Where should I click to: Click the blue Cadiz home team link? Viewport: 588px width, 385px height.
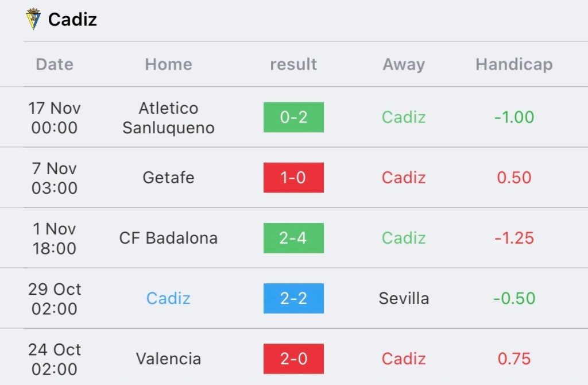168,298
